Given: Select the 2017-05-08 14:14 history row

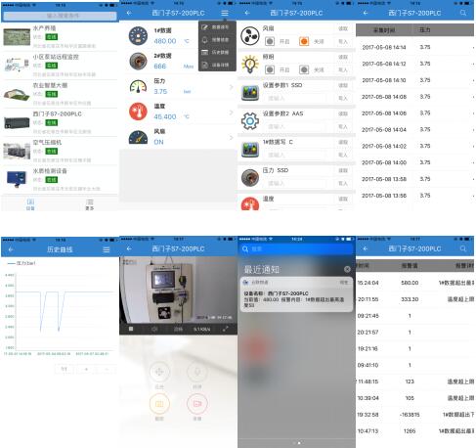Looking at the screenshot, I should pos(415,47).
